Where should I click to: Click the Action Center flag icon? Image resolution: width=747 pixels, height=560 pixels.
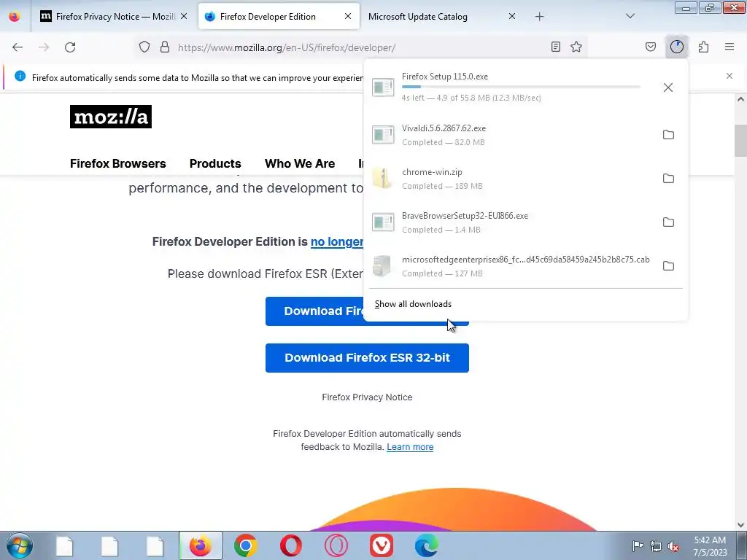638,545
